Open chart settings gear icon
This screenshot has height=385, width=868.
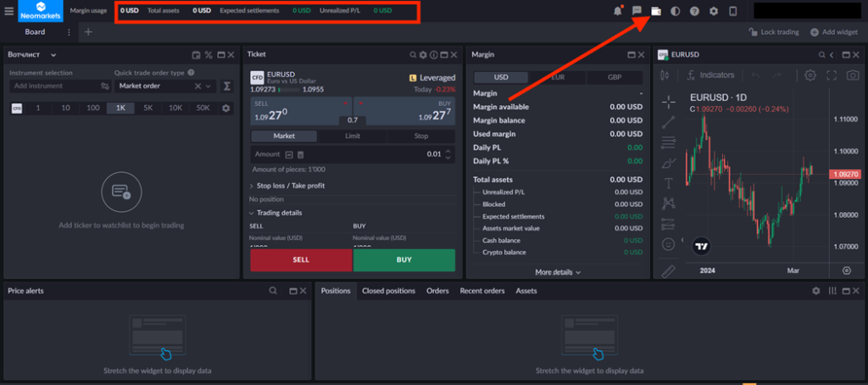pyautogui.click(x=810, y=75)
